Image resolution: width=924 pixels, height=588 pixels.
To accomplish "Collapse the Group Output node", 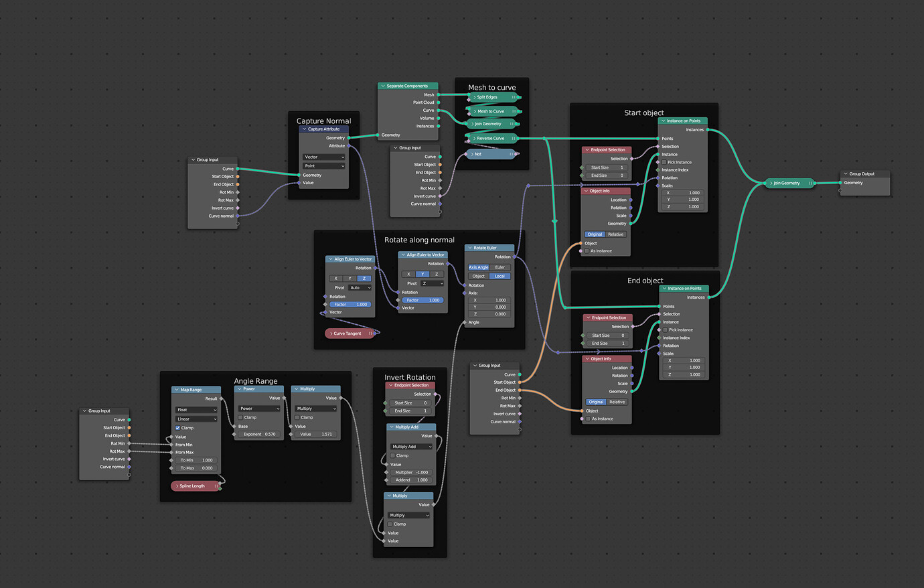I will pos(846,174).
